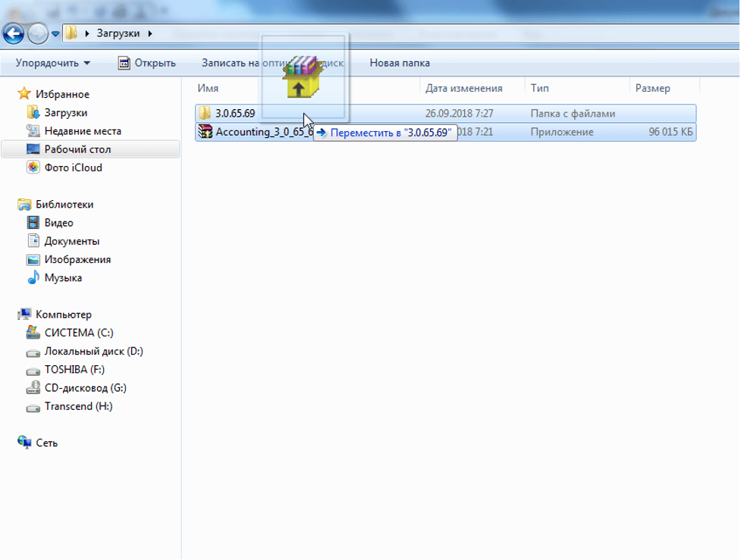
Task: Expand the Упорядочить menu
Action: [52, 63]
